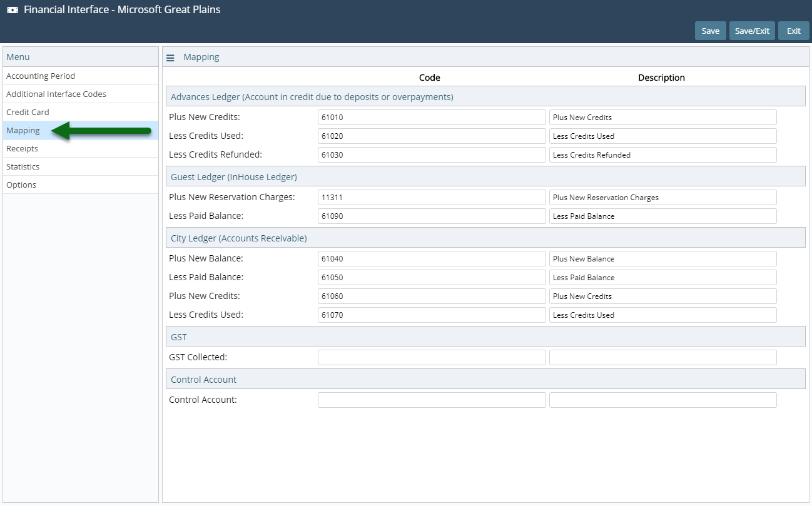Open the Receipts menu item
The height and width of the screenshot is (506, 812).
click(81, 148)
